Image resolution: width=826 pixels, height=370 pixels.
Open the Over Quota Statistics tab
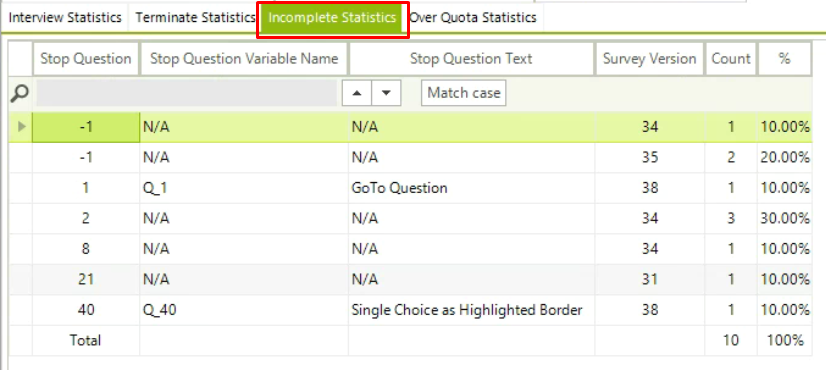point(473,17)
